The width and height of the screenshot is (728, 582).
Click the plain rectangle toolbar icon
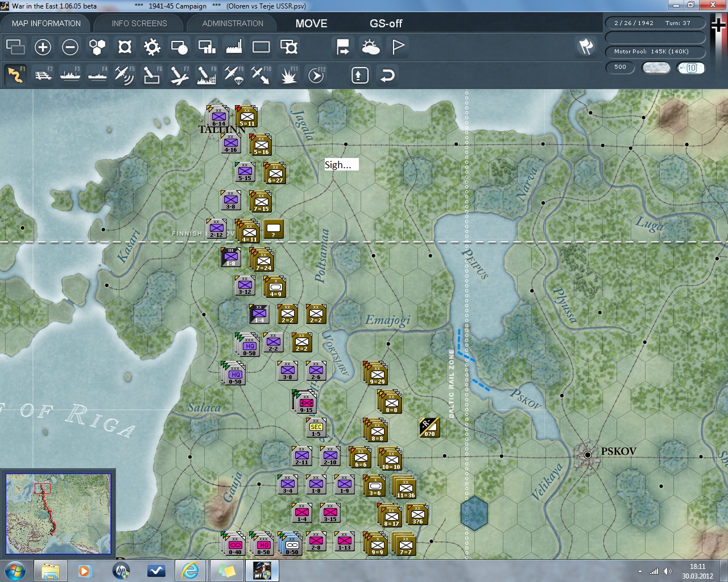[261, 47]
